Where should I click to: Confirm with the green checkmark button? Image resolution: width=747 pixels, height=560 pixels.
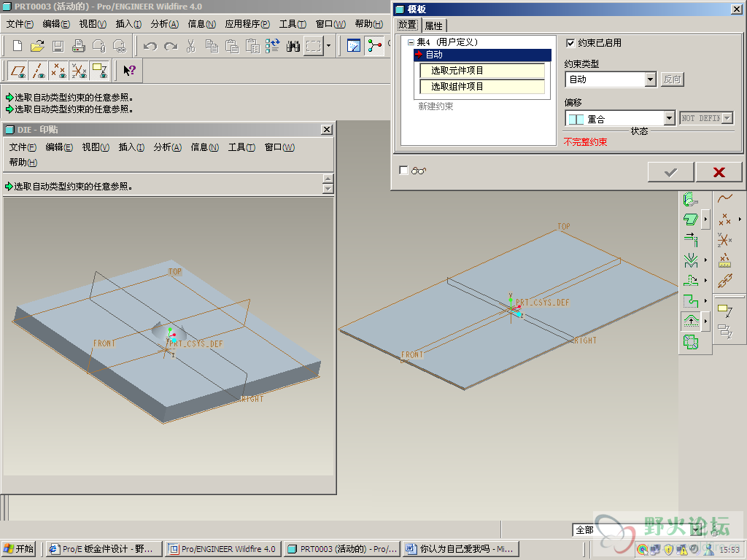[670, 172]
